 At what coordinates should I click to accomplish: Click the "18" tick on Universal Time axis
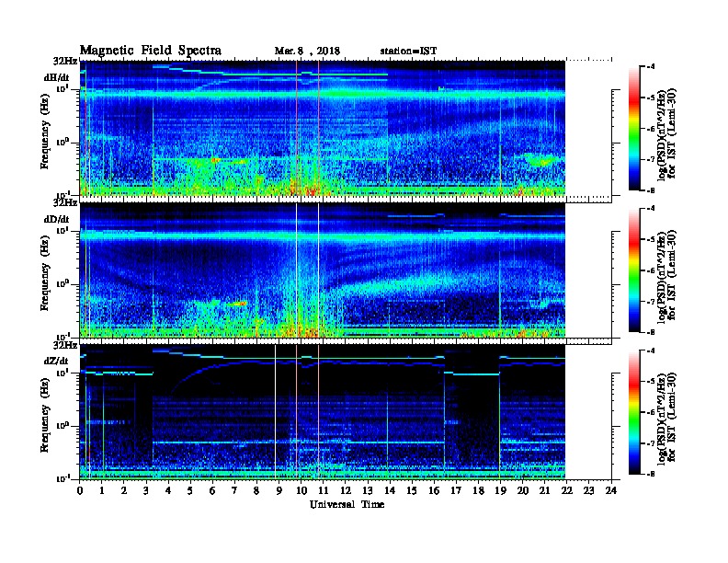tap(478, 490)
